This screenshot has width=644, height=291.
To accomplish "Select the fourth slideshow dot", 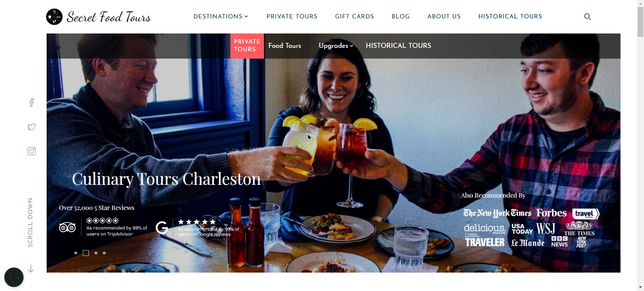I will click(x=104, y=253).
